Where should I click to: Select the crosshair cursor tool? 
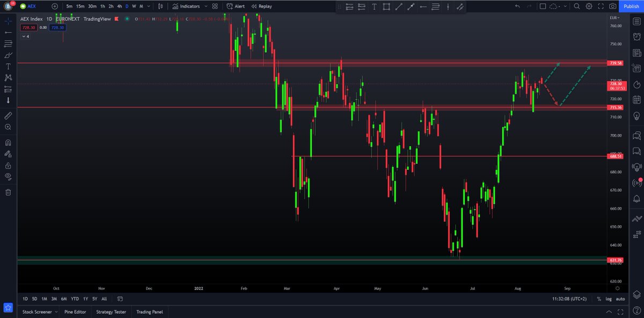tap(8, 21)
